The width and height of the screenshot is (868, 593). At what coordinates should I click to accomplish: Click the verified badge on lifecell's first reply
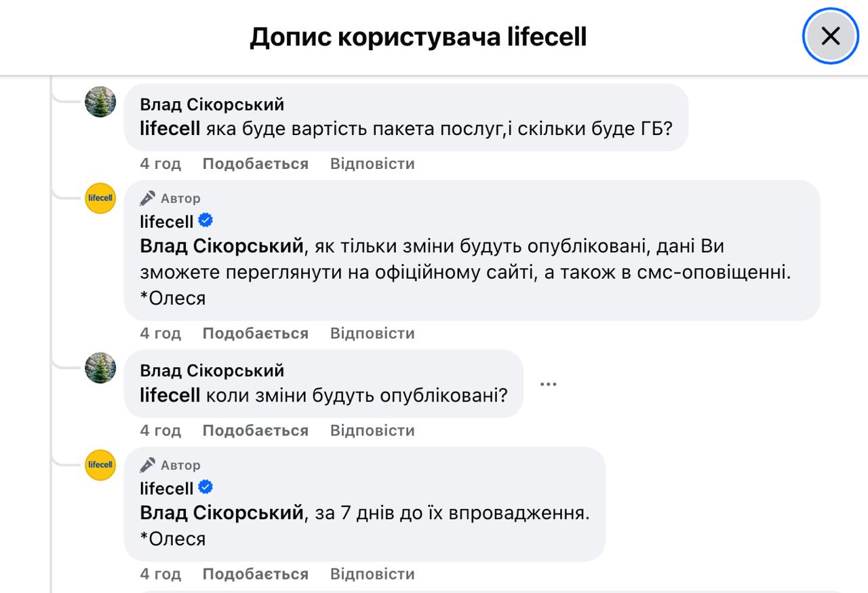pyautogui.click(x=205, y=221)
